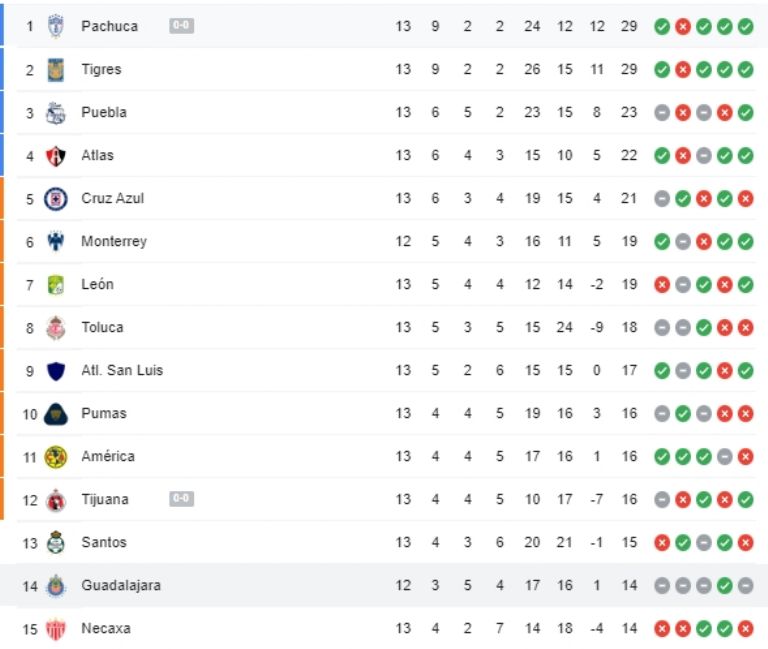
Task: Open the Cruz Azul logo
Action: pos(56,199)
